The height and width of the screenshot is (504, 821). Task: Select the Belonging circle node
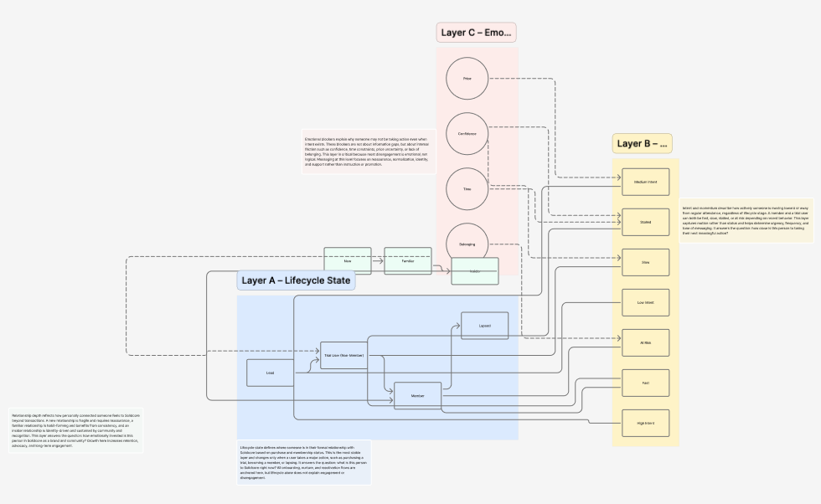click(467, 244)
